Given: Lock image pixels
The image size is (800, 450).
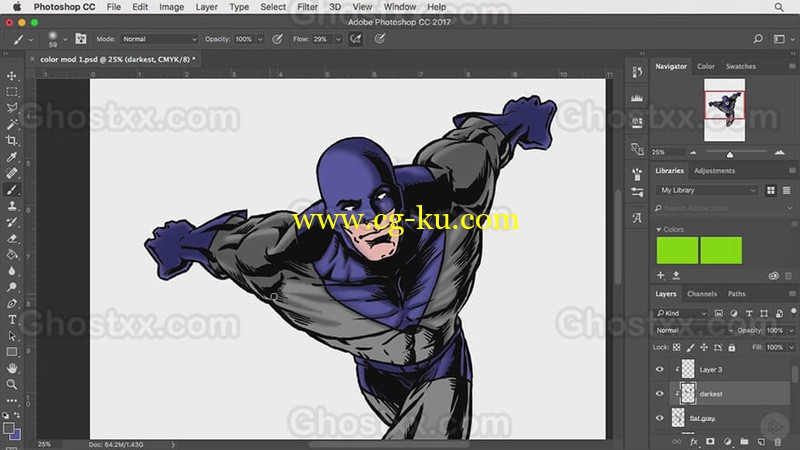Looking at the screenshot, I should (690, 347).
